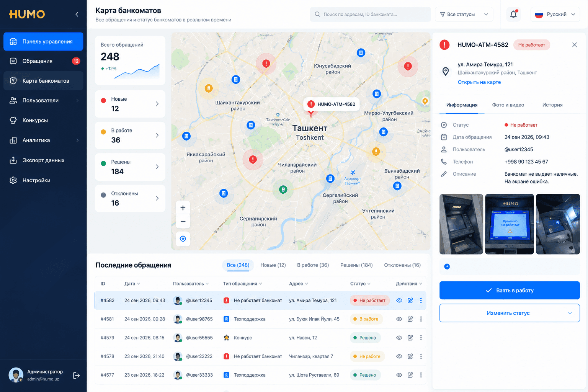Viewport: 588px width, 392px height.
Task: Open Конкурсы in the sidebar
Action: (43, 120)
